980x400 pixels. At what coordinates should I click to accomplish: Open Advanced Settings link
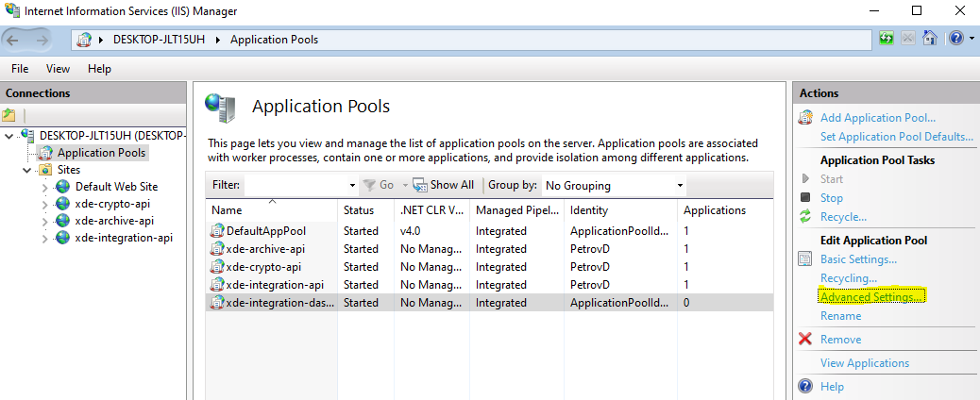[x=871, y=296]
